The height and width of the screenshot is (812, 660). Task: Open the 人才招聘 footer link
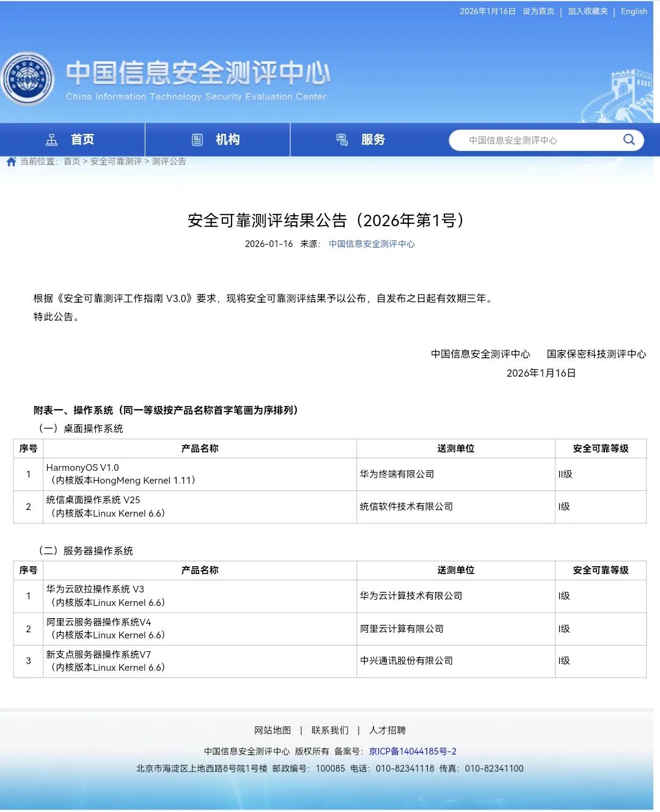pos(387,730)
